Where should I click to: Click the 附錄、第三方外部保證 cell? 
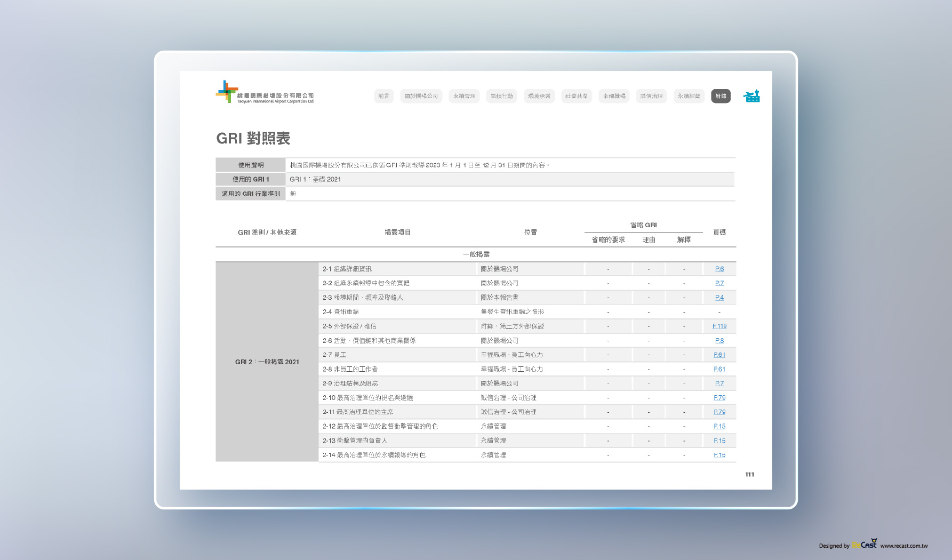point(512,326)
